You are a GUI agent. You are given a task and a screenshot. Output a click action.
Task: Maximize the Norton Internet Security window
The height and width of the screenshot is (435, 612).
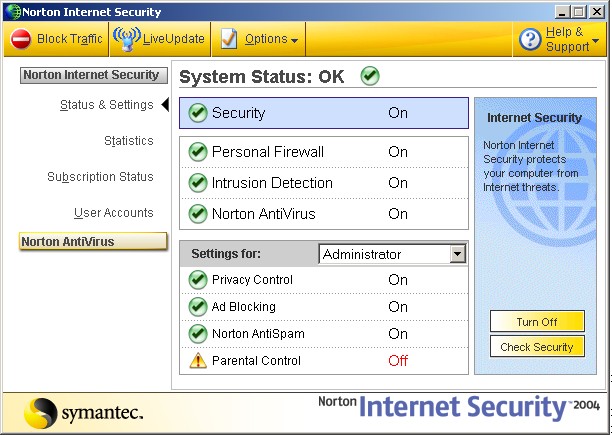coord(579,12)
